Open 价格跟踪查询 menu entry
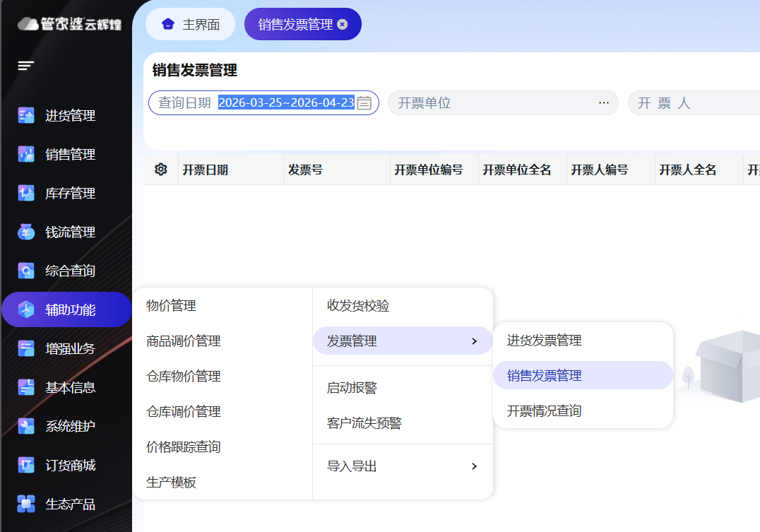 pos(184,447)
